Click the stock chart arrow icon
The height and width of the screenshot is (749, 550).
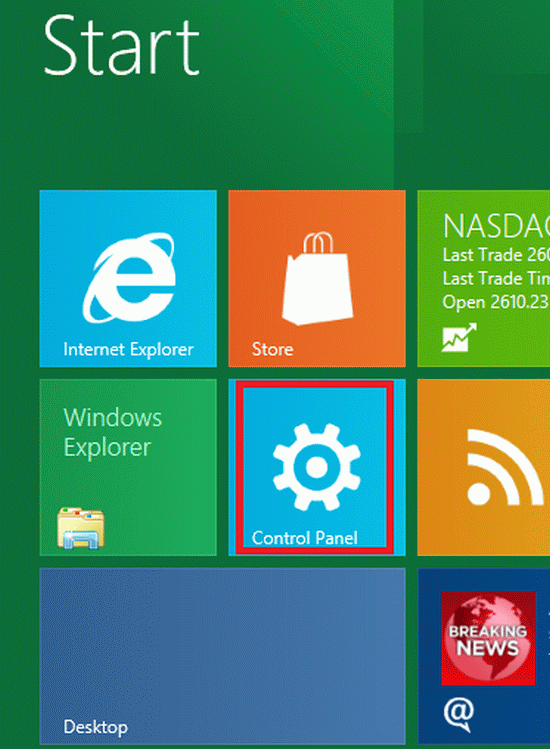point(459,337)
